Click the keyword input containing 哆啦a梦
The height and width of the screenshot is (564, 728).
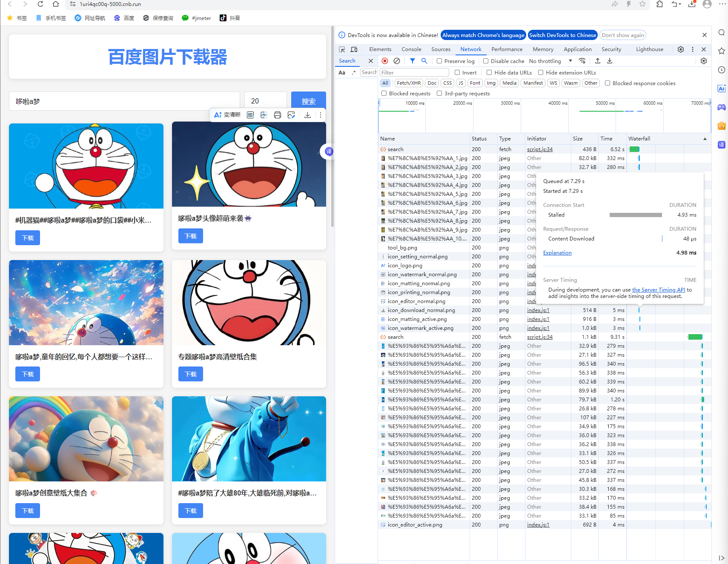point(124,101)
